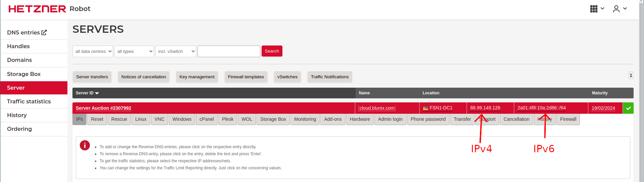Click Server Auction #2307992 link
This screenshot has height=182, width=644.
click(103, 108)
